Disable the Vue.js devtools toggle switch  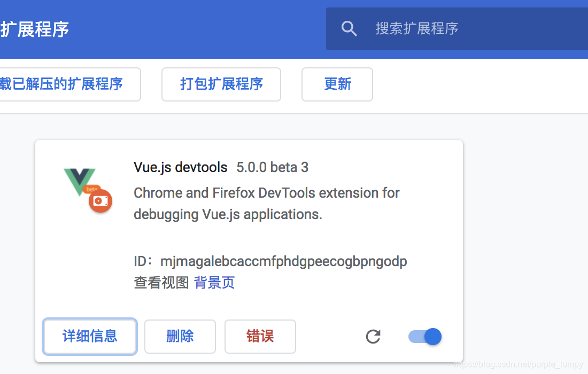point(425,337)
